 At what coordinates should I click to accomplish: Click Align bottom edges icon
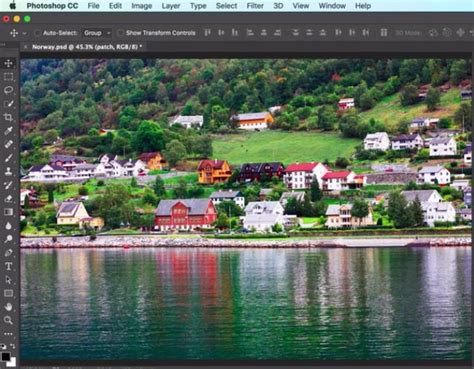coord(235,33)
